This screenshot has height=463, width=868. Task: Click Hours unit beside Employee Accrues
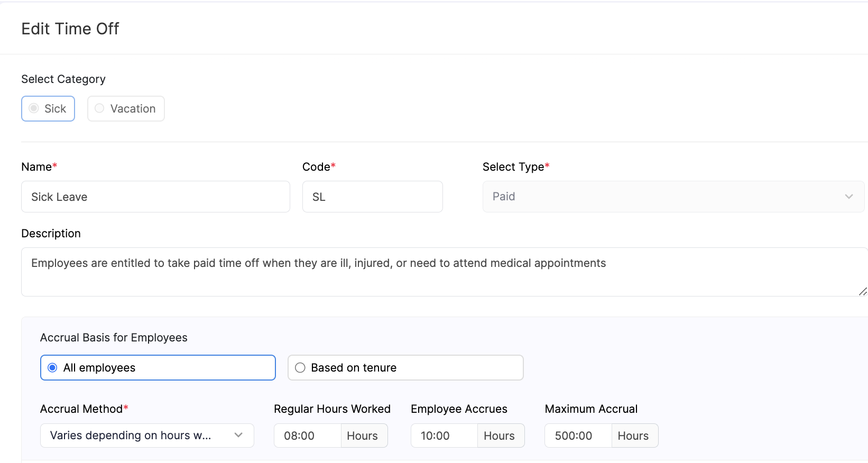coord(500,436)
